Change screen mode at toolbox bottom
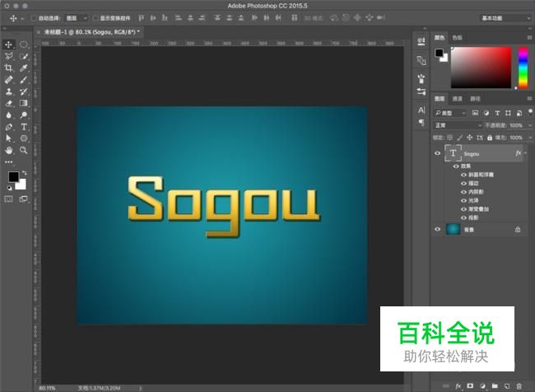This screenshot has height=392, width=535. [24, 198]
